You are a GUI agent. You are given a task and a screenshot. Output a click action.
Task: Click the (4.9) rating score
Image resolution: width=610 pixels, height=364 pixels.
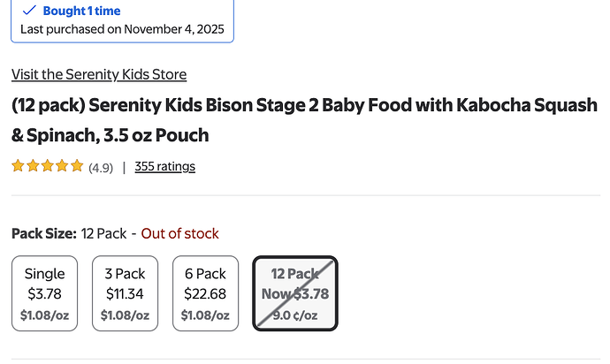(x=101, y=167)
